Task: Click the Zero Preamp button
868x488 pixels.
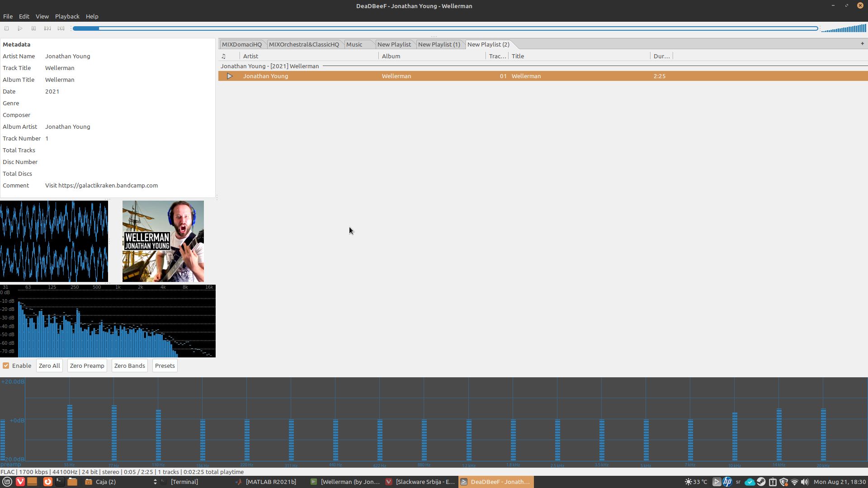Action: (x=87, y=366)
